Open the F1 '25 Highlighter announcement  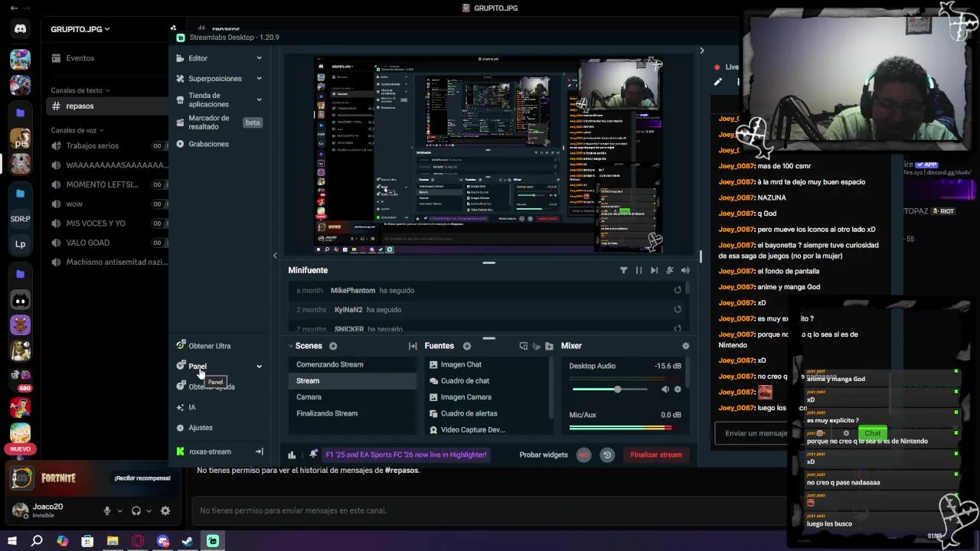pos(406,455)
